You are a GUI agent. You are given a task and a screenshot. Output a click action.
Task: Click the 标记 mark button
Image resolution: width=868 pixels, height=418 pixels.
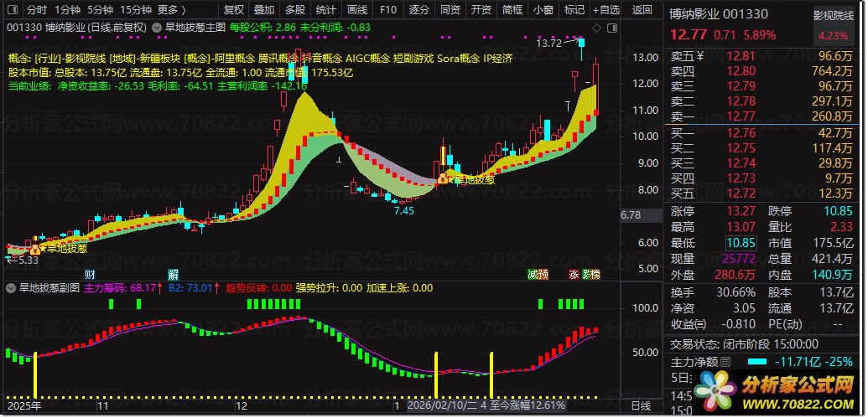tap(574, 9)
